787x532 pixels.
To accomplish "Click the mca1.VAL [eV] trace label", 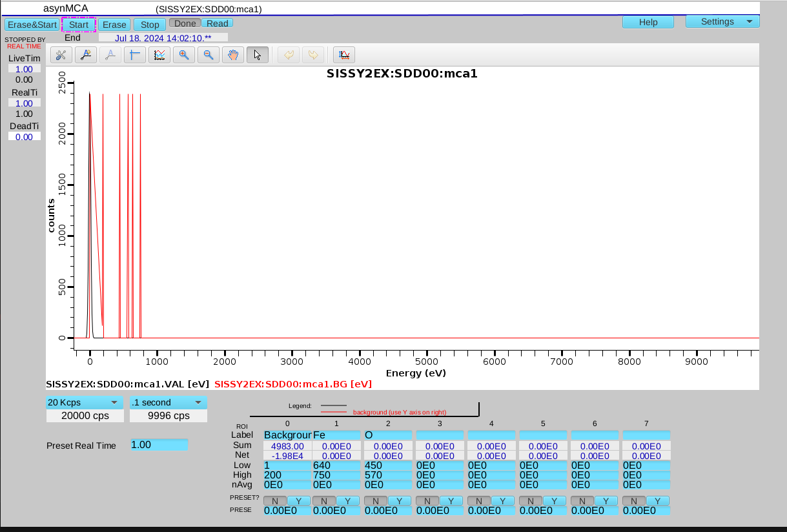I will click(127, 384).
